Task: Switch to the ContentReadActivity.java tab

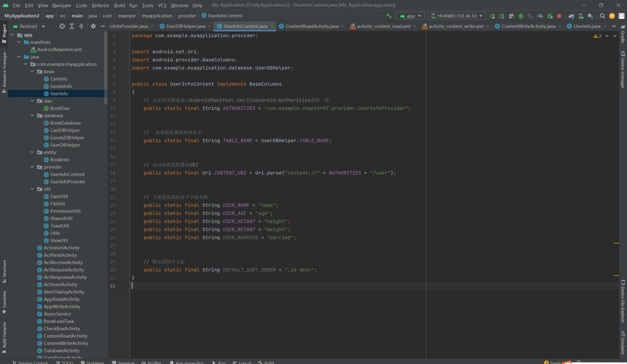Action: pyautogui.click(x=312, y=26)
